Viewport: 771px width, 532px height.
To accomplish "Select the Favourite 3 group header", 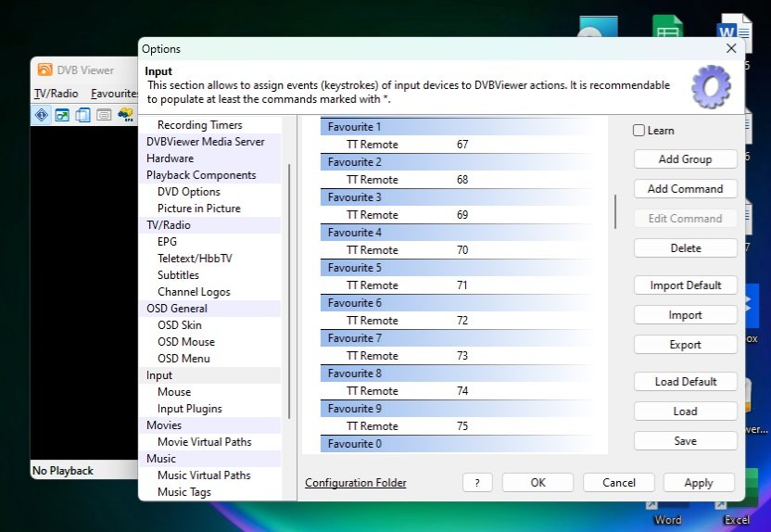I will [454, 197].
